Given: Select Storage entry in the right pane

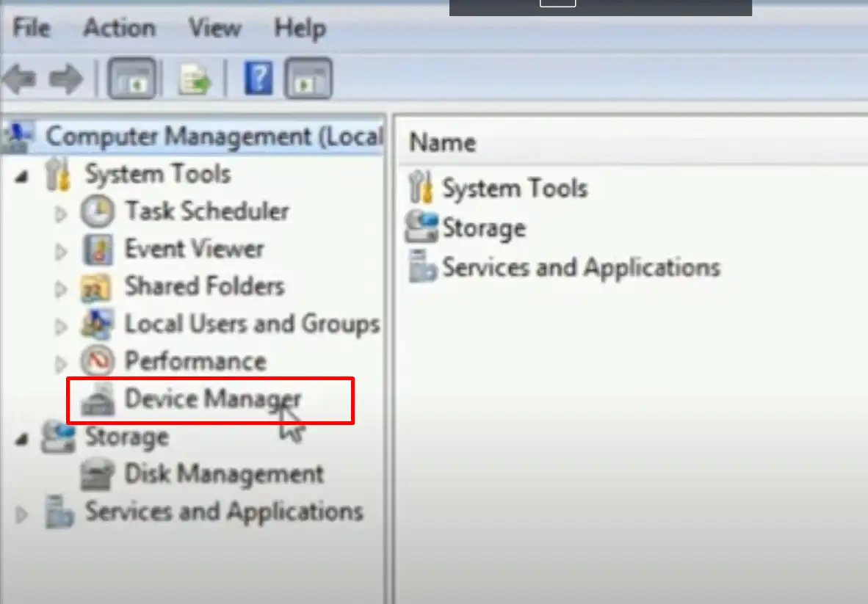Looking at the screenshot, I should coord(484,228).
